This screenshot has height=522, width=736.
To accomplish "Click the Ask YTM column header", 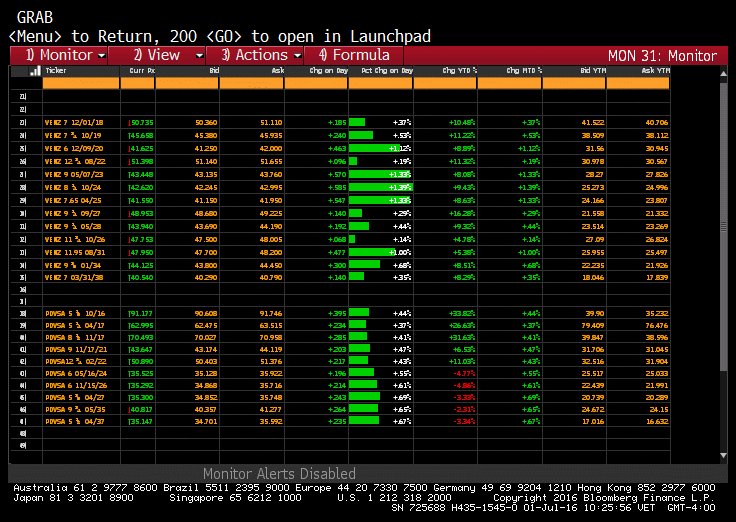I will click(x=655, y=70).
